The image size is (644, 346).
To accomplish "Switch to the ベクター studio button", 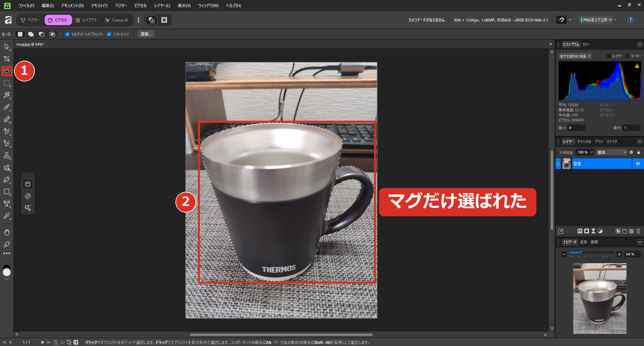I will pos(31,20).
